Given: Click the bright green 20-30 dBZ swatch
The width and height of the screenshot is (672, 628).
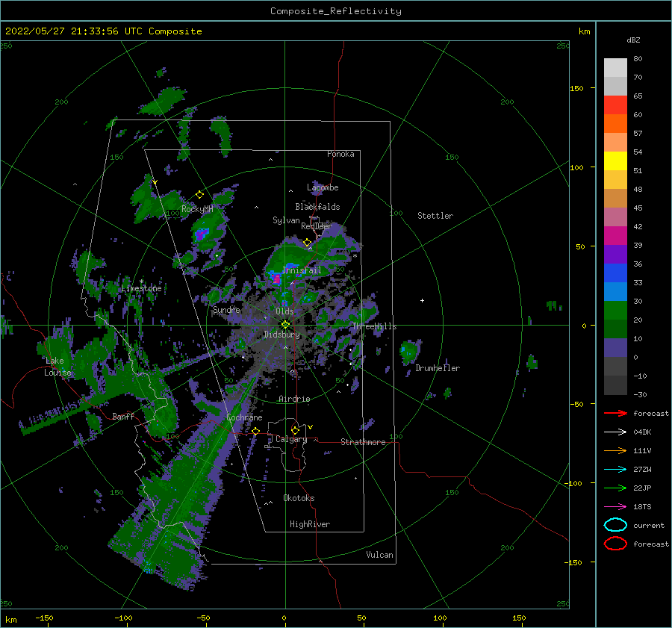Looking at the screenshot, I should 615,310.
